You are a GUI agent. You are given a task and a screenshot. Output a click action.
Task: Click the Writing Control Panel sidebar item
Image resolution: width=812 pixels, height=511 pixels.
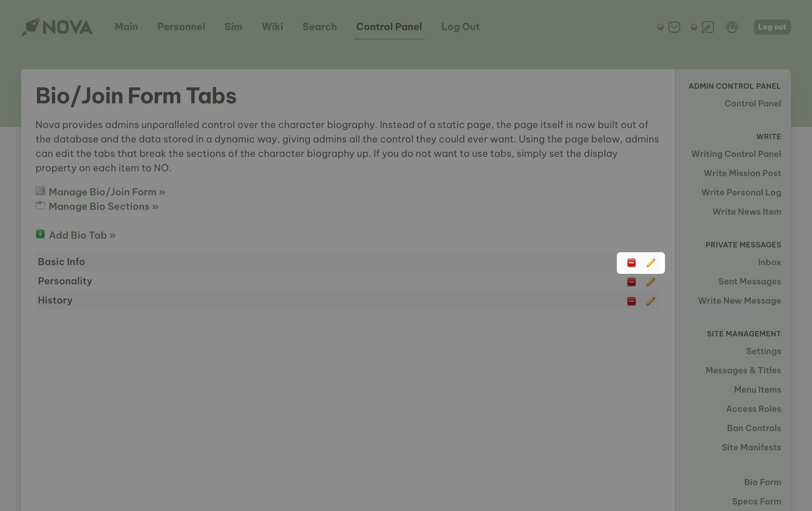click(736, 154)
